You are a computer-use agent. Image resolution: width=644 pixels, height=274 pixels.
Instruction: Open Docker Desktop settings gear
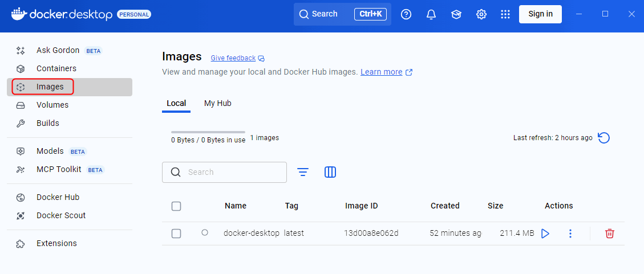481,14
